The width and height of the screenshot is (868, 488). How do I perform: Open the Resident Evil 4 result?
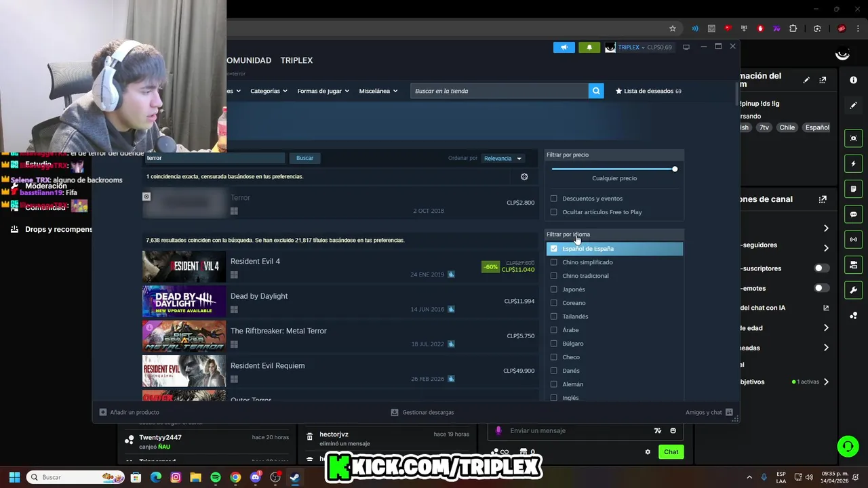(x=339, y=267)
